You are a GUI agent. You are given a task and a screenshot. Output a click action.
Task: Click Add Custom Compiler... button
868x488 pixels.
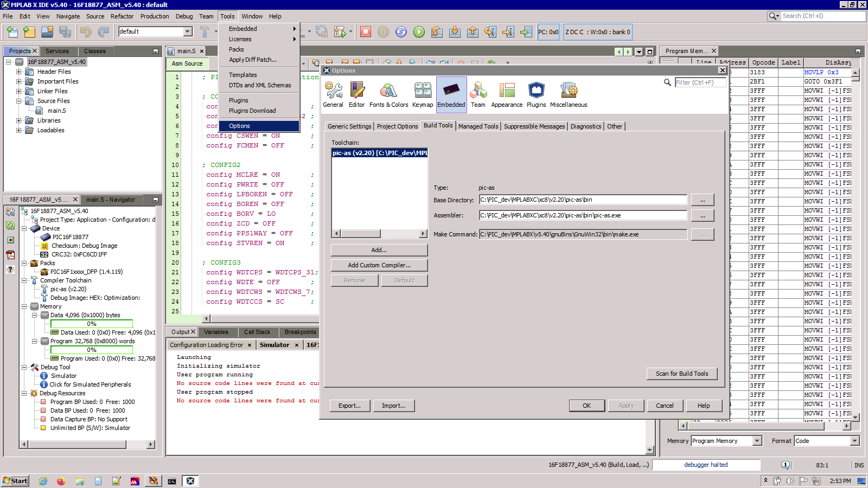pyautogui.click(x=379, y=265)
